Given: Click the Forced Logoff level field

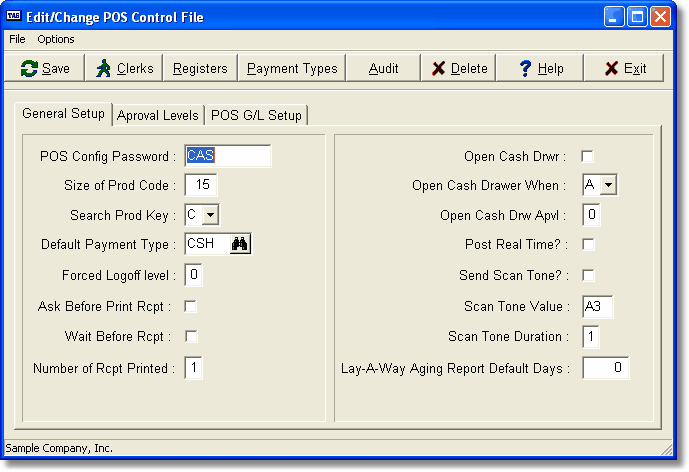Looking at the screenshot, I should (x=193, y=275).
